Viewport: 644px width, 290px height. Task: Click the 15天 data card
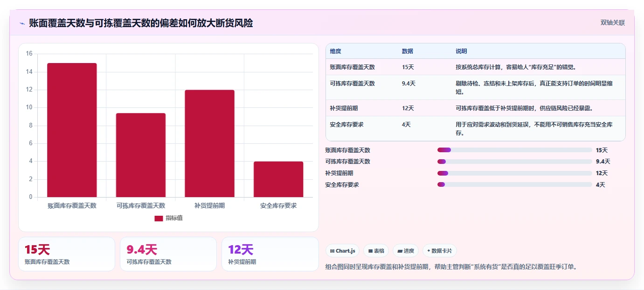(x=67, y=254)
